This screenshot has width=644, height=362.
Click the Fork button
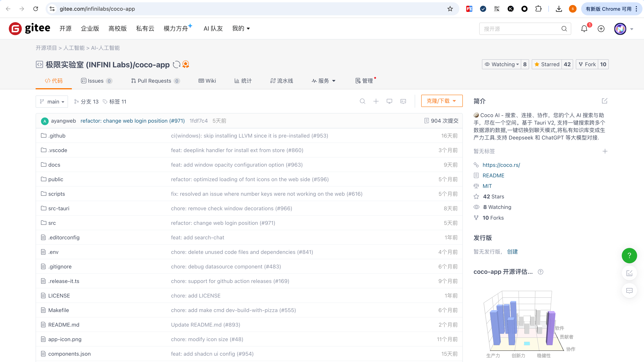pyautogui.click(x=587, y=64)
